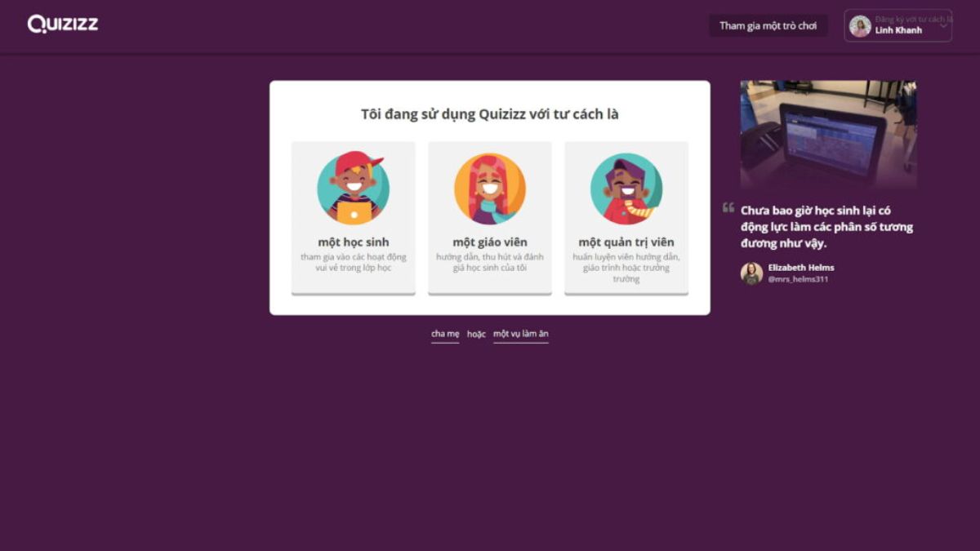Open the "một vụ làm ăn" link
Screen dimensions: 980x551
[x=520, y=334]
